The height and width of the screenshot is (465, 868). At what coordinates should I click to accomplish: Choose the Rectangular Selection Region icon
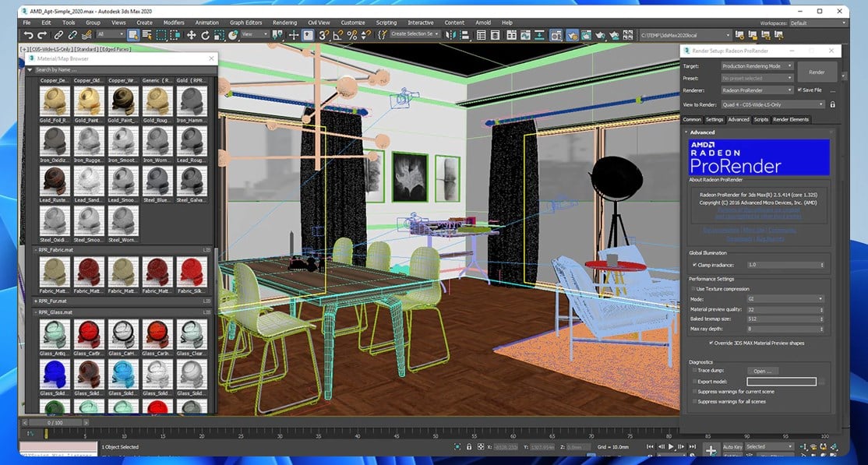(161, 35)
